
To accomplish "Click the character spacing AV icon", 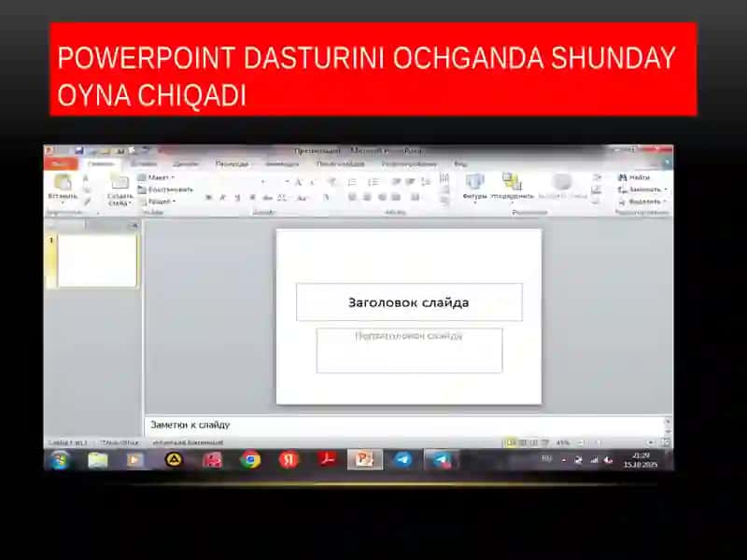I will pyautogui.click(x=282, y=198).
